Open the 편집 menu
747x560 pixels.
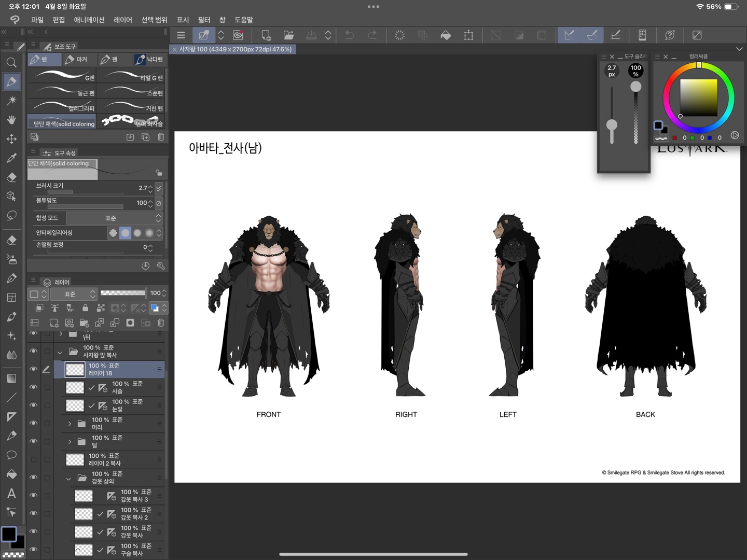[59, 20]
